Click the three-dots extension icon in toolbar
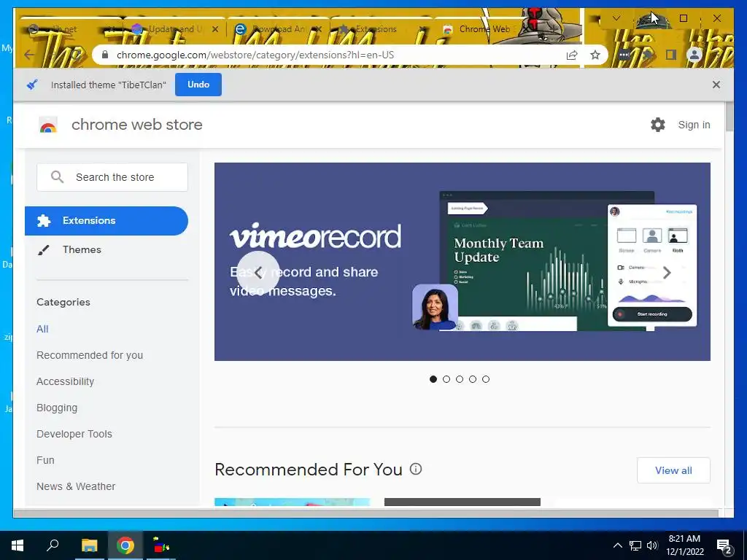The image size is (747, 560). pyautogui.click(x=624, y=55)
